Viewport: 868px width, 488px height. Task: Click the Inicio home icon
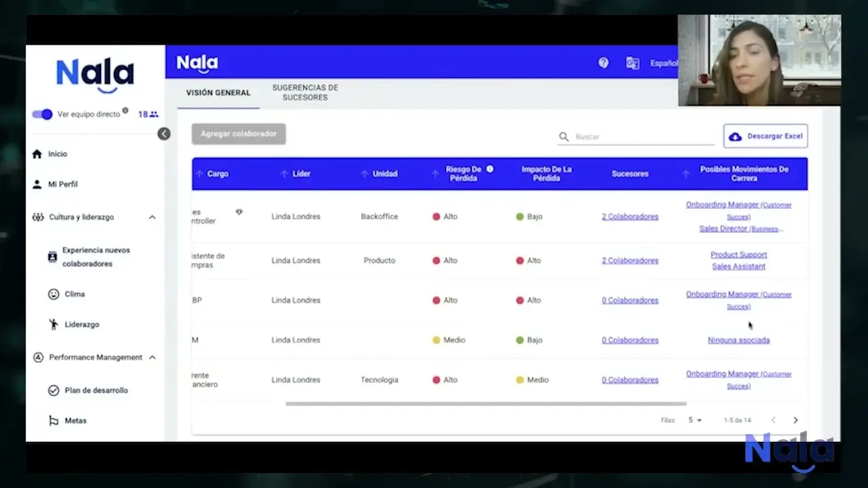(x=37, y=154)
